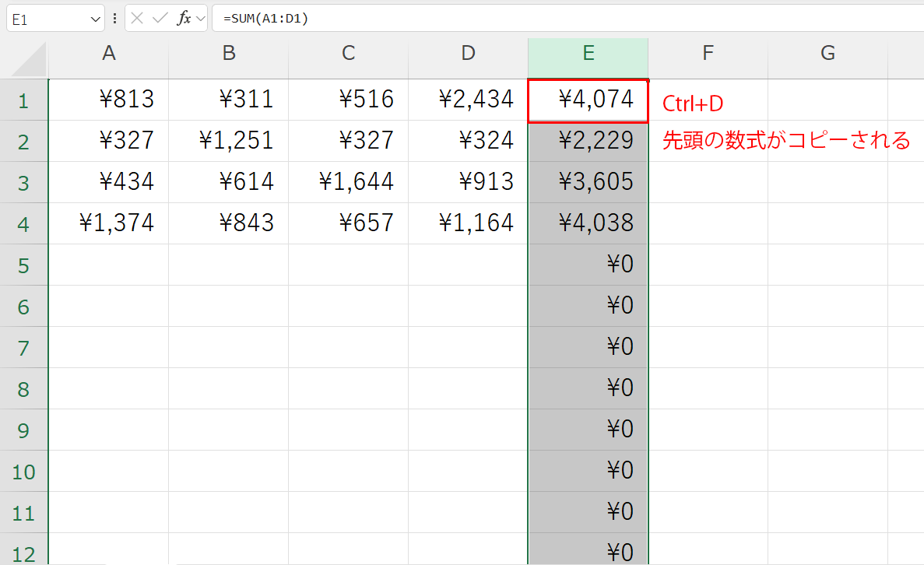Image resolution: width=924 pixels, height=565 pixels.
Task: Click cell F1 next to the Ctrl+D note
Action: 708,100
